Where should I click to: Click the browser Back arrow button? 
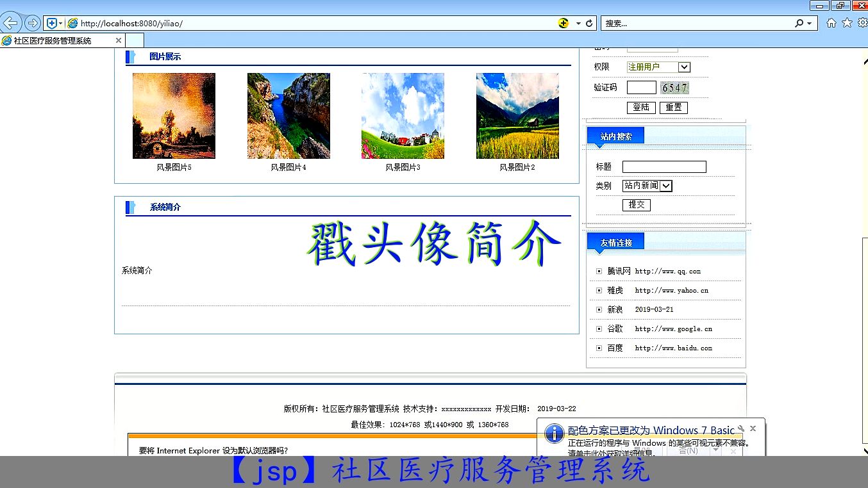[10, 23]
